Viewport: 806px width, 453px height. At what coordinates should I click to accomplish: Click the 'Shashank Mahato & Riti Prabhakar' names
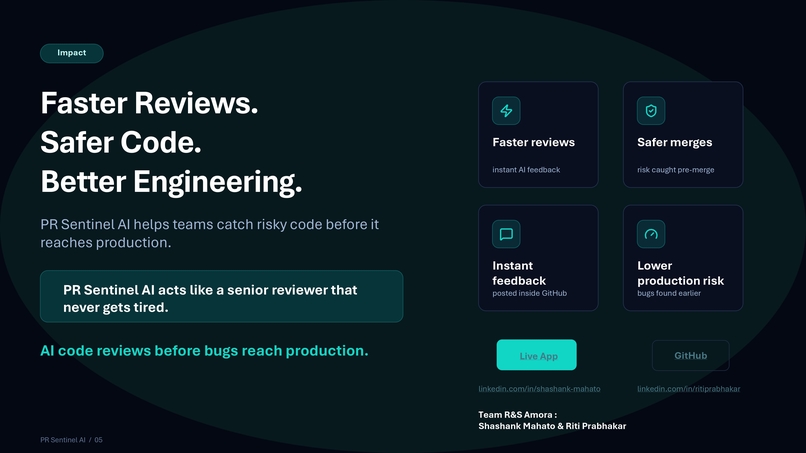pos(552,426)
